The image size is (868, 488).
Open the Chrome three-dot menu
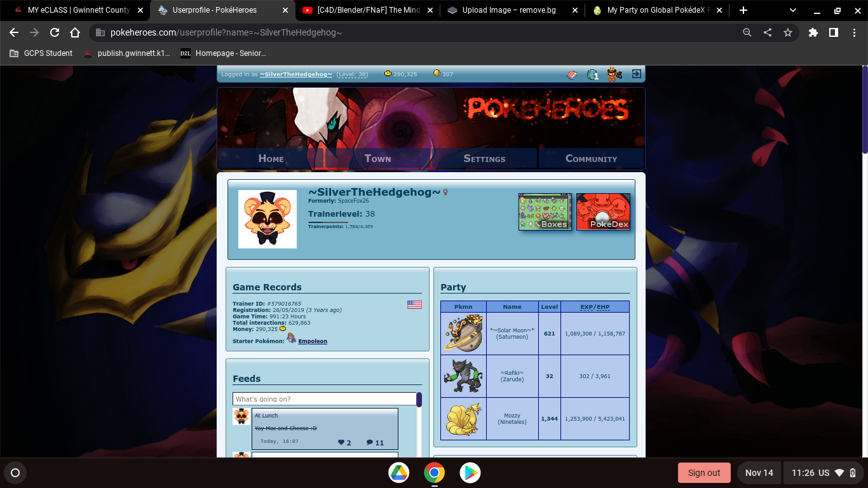click(x=854, y=32)
